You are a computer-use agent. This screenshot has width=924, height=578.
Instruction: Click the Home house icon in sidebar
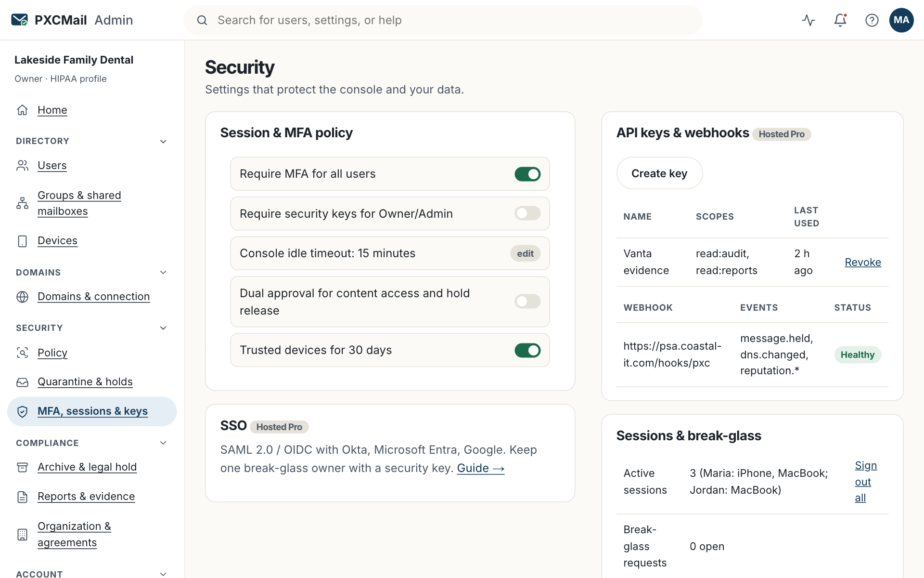click(x=23, y=110)
